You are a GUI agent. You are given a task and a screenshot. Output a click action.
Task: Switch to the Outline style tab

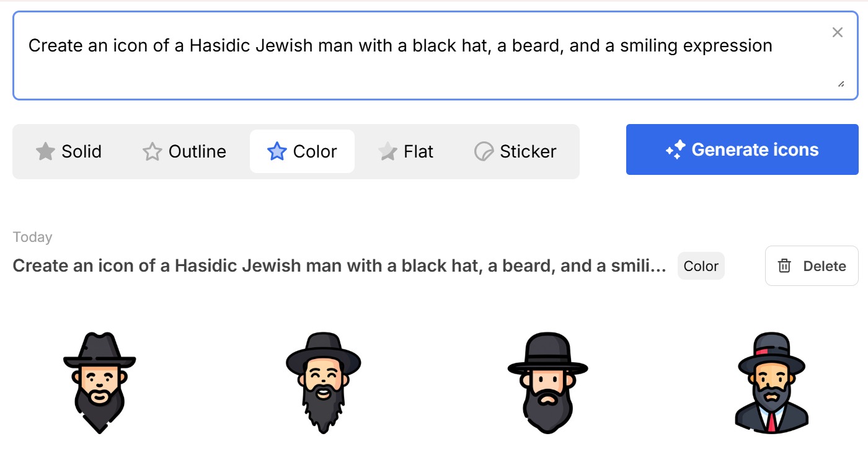(x=184, y=151)
